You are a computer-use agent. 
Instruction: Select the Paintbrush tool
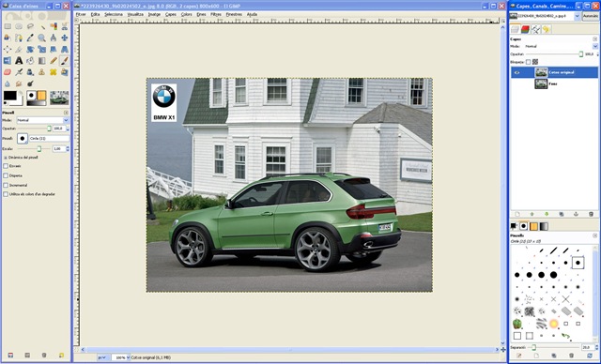[x=65, y=60]
